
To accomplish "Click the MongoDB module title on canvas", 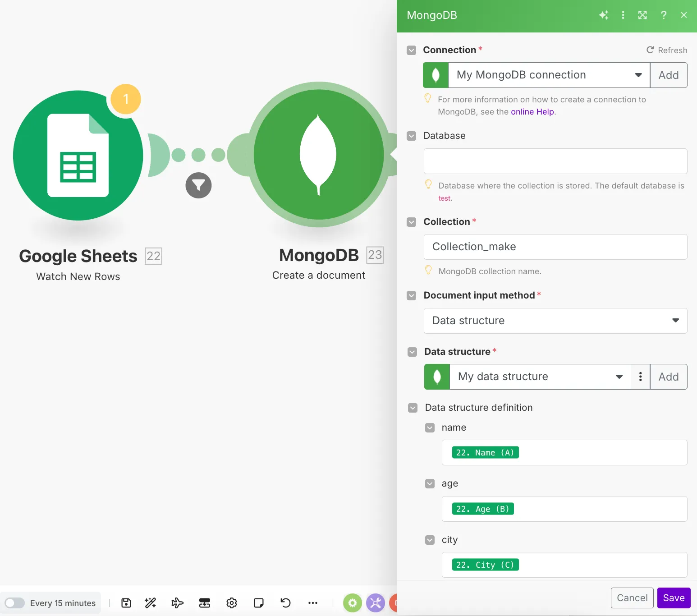I will (319, 255).
